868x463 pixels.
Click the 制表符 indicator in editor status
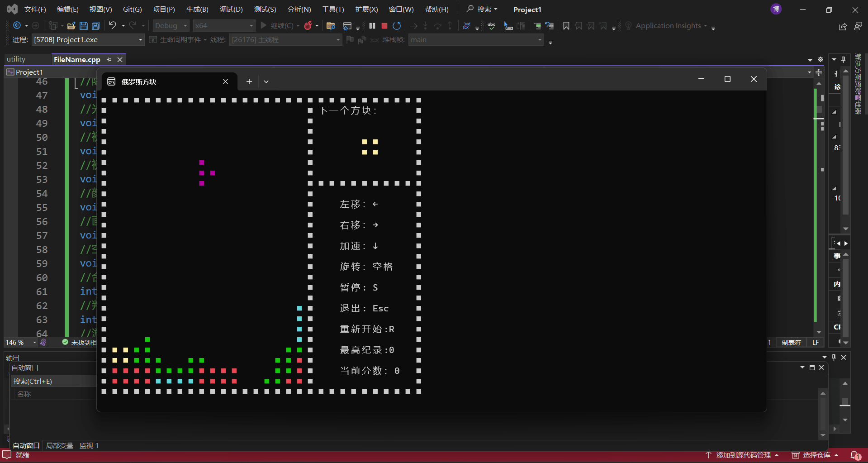(x=791, y=343)
